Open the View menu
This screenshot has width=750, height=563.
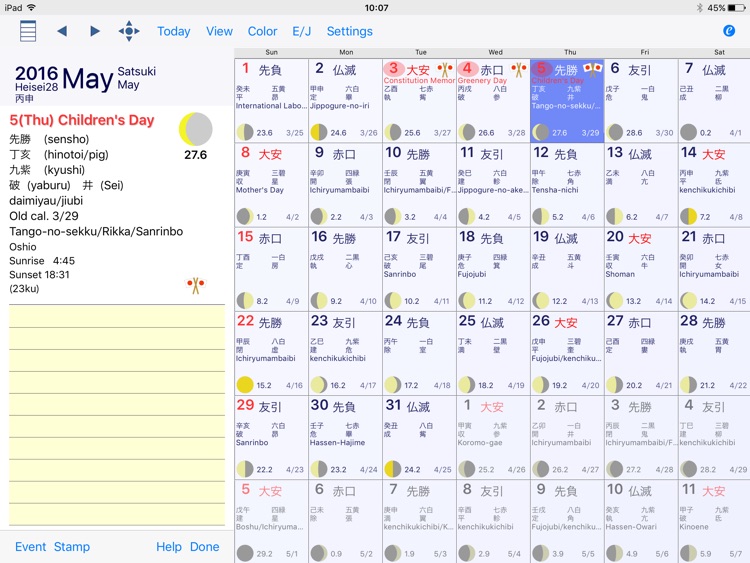click(220, 32)
